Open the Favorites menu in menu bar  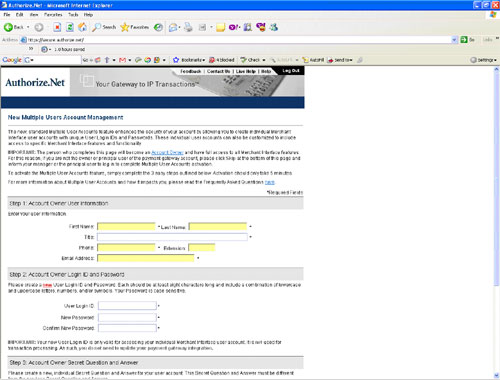click(53, 15)
